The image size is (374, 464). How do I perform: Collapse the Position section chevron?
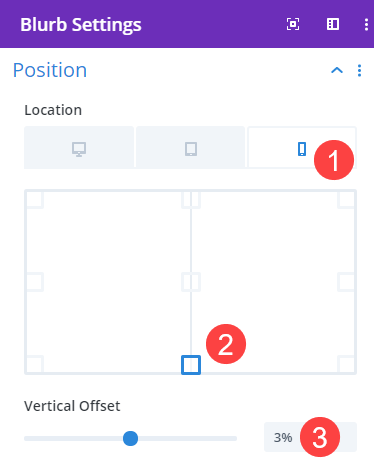tap(337, 70)
